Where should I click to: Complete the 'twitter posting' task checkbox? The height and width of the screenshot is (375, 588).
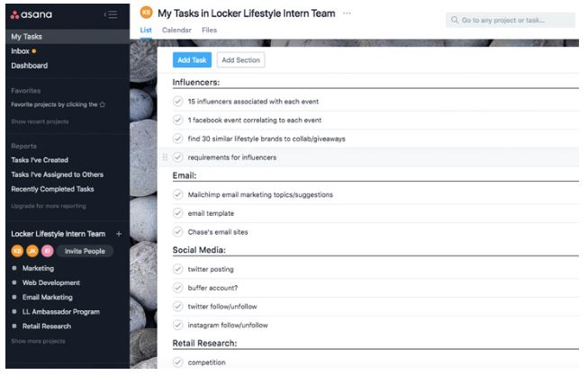(177, 269)
